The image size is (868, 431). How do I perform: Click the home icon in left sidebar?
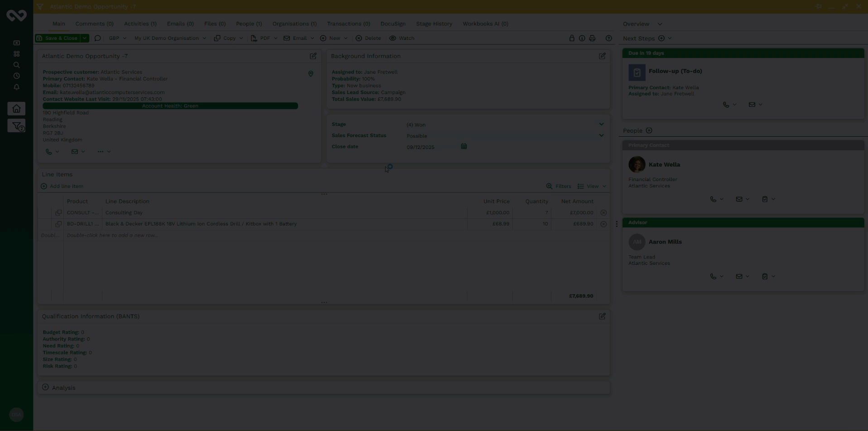click(x=16, y=109)
